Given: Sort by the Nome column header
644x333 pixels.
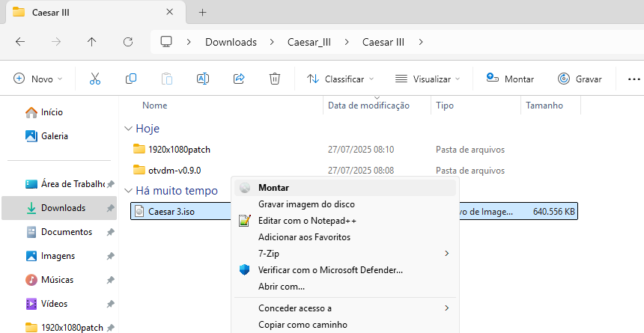Looking at the screenshot, I should tap(154, 105).
